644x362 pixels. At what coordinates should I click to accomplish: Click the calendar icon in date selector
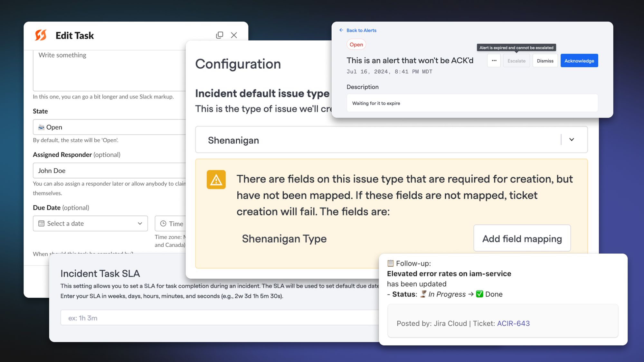coord(41,224)
